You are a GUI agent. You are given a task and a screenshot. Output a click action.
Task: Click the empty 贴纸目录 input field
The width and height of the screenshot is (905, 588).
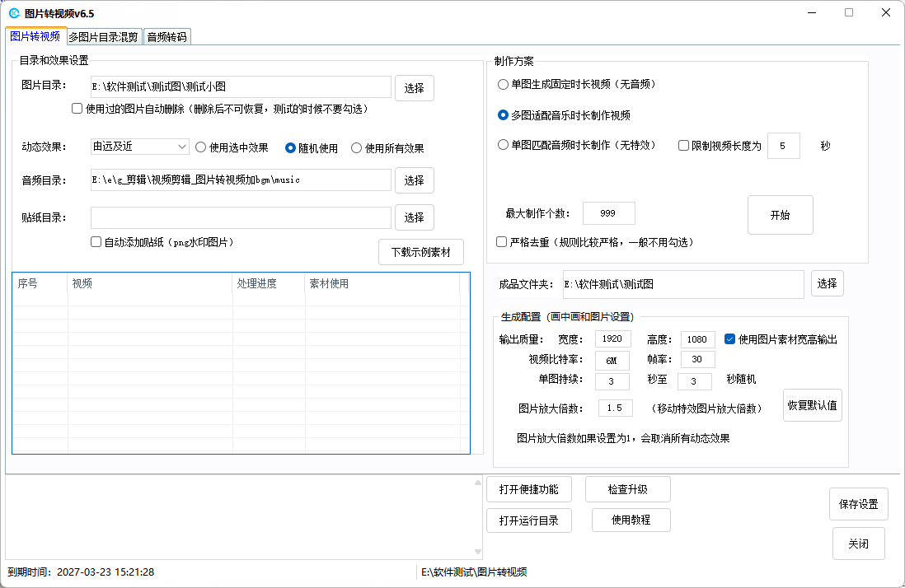[241, 217]
